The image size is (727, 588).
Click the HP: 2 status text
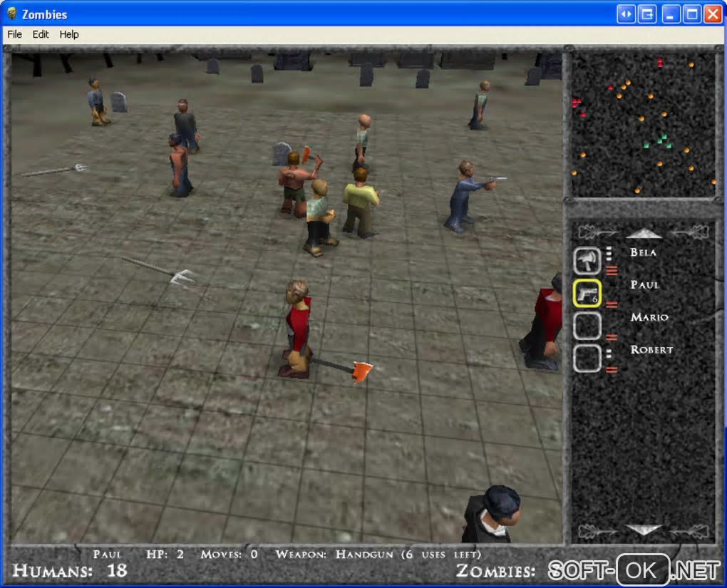(x=165, y=555)
